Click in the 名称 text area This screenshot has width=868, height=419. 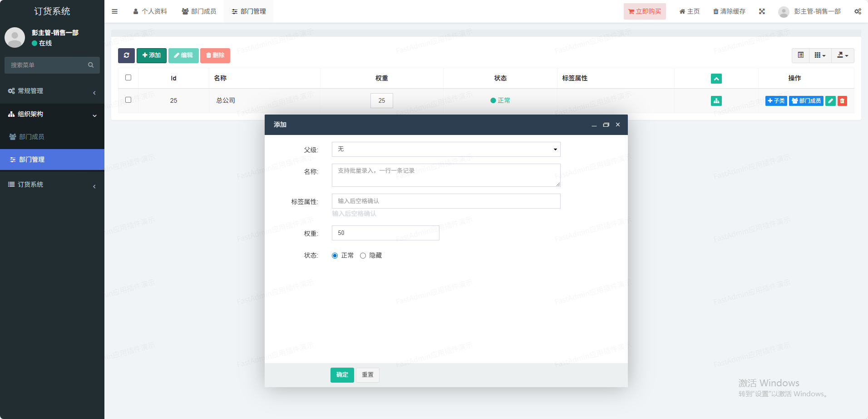click(446, 175)
